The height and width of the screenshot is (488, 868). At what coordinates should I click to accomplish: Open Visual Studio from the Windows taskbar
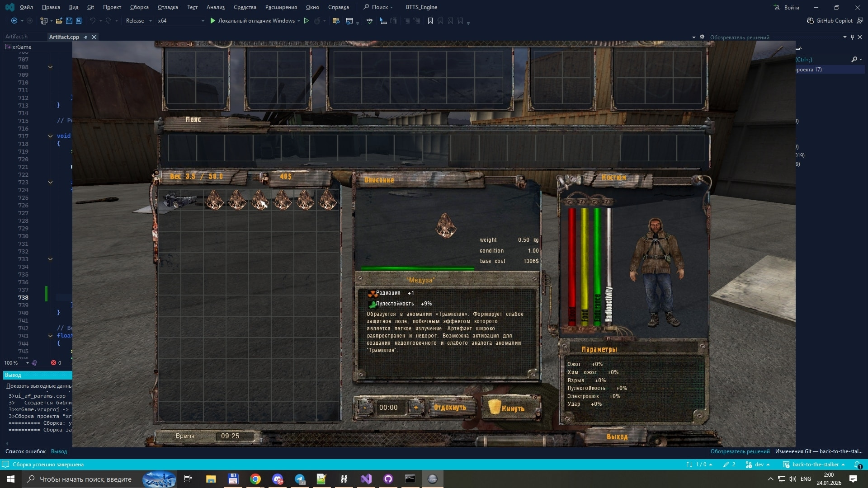point(366,479)
